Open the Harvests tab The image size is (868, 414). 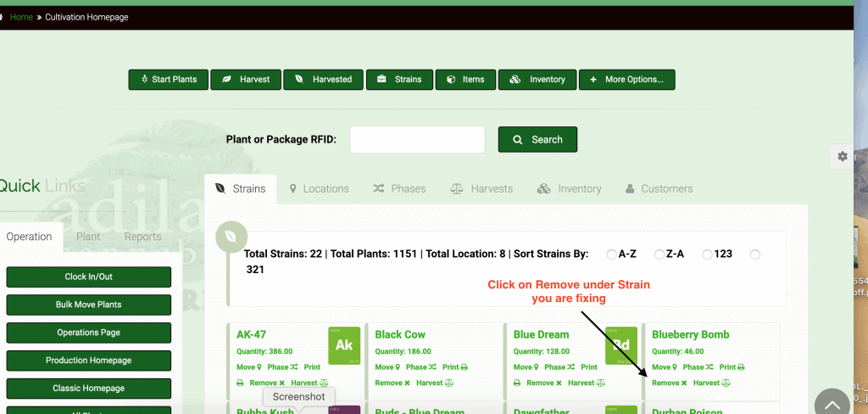point(481,188)
